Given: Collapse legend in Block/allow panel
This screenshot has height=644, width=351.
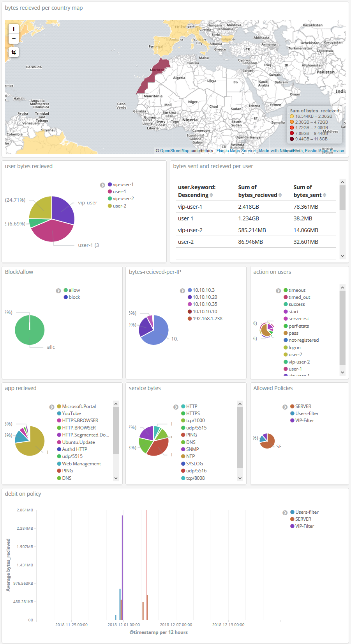Looking at the screenshot, I should (58, 291).
